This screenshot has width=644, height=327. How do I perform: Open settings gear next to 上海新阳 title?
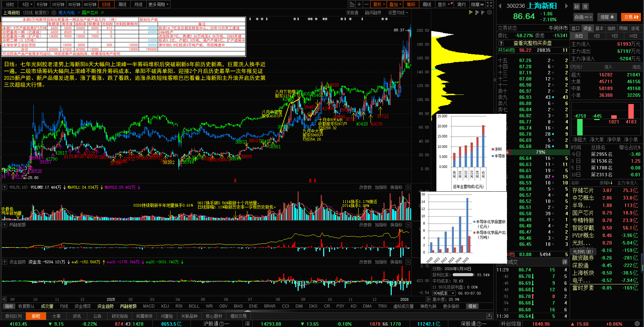(54, 13)
